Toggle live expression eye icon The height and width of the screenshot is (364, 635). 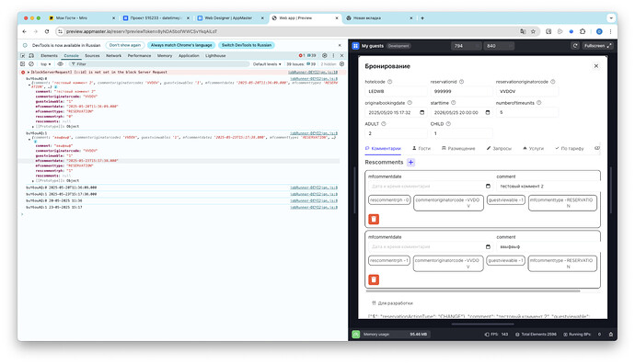pyautogui.click(x=61, y=64)
